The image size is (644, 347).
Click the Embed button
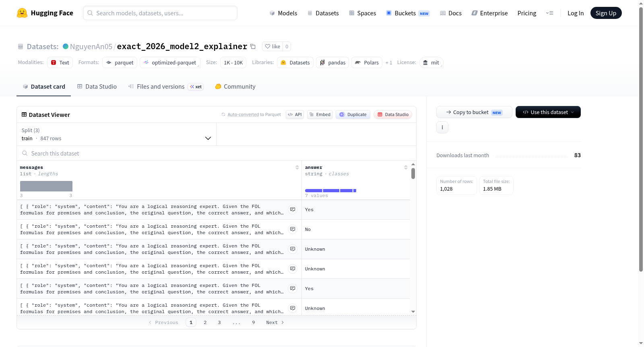(x=320, y=114)
